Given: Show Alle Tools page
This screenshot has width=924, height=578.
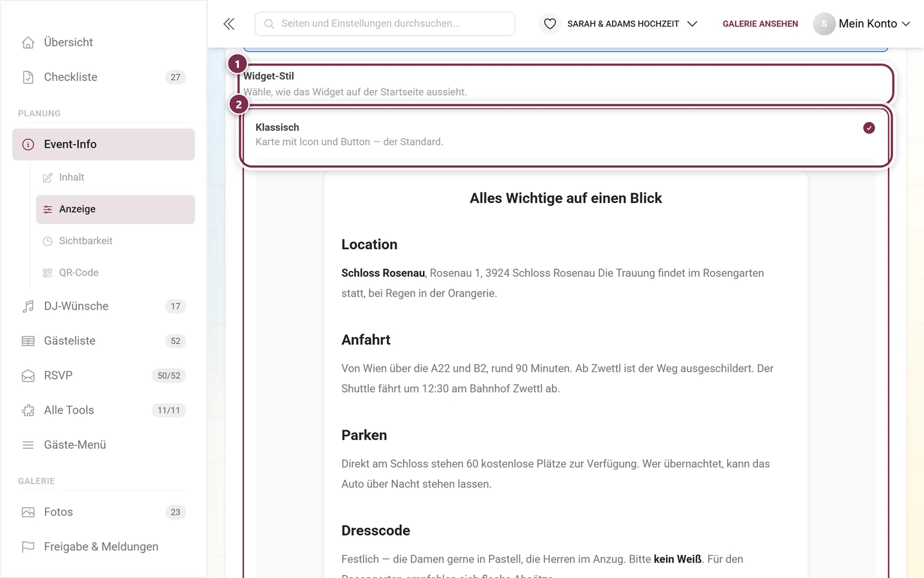Looking at the screenshot, I should (x=103, y=410).
